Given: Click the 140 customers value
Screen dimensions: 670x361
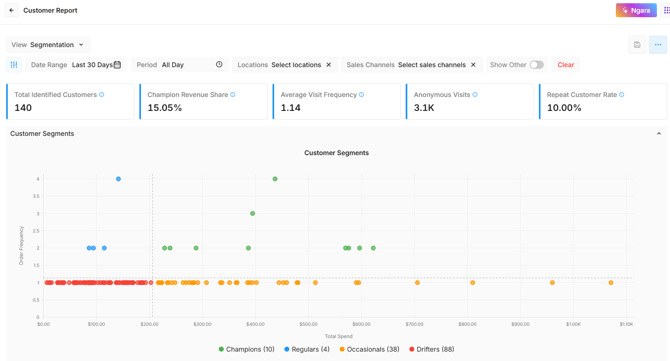Looking at the screenshot, I should 23,108.
